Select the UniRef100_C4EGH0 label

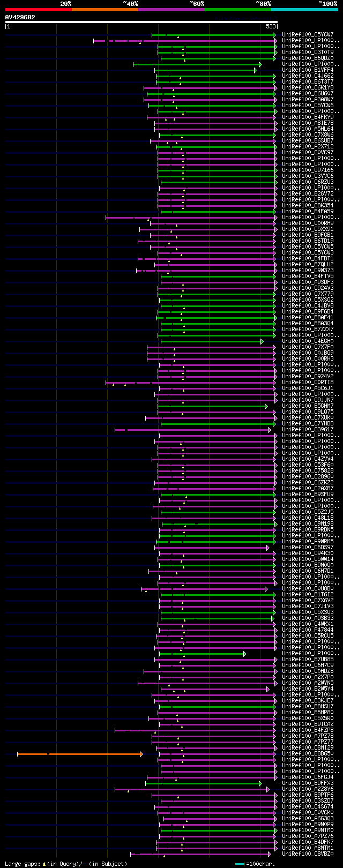pyautogui.click(x=308, y=341)
